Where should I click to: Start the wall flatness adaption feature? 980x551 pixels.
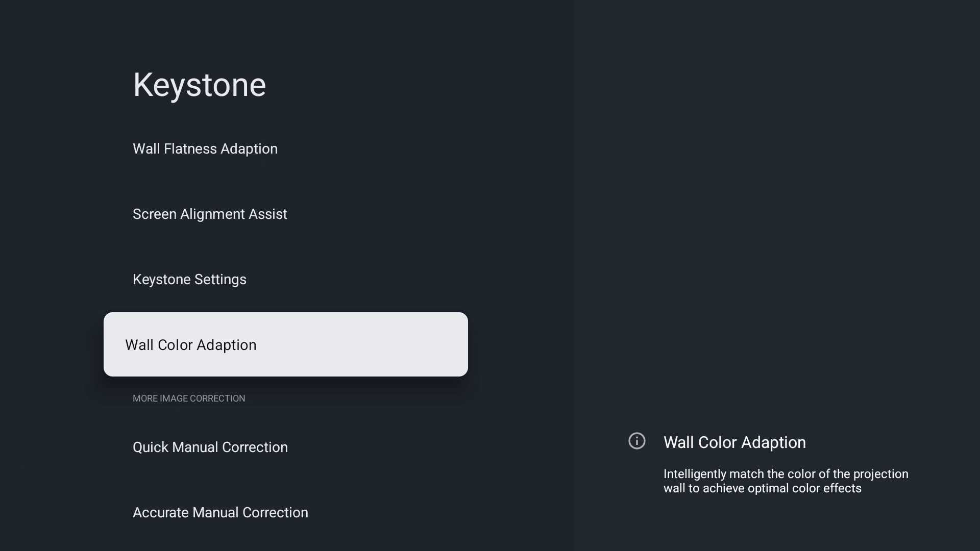pyautogui.click(x=286, y=148)
